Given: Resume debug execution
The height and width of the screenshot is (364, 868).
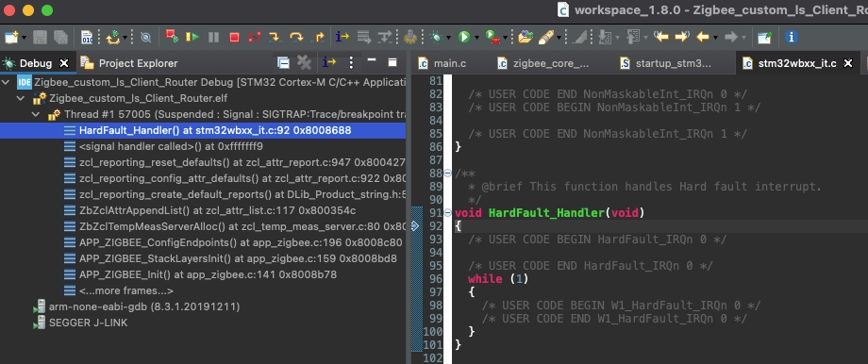Looking at the screenshot, I should tap(192, 37).
